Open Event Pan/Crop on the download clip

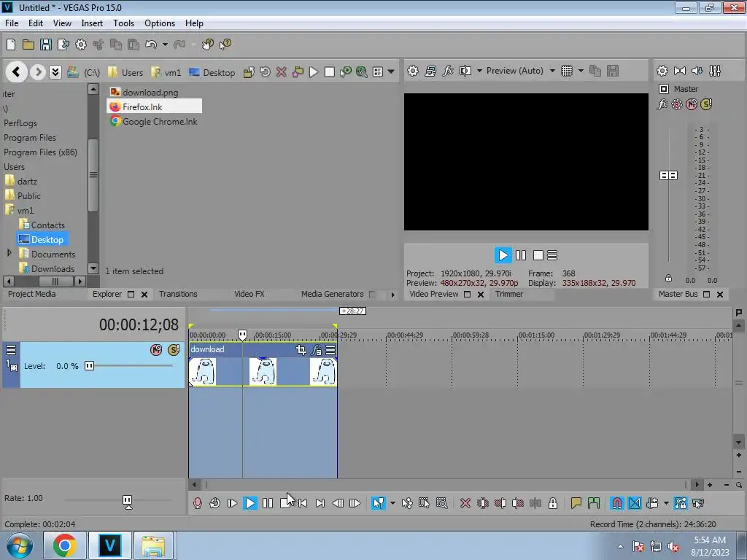pos(301,350)
